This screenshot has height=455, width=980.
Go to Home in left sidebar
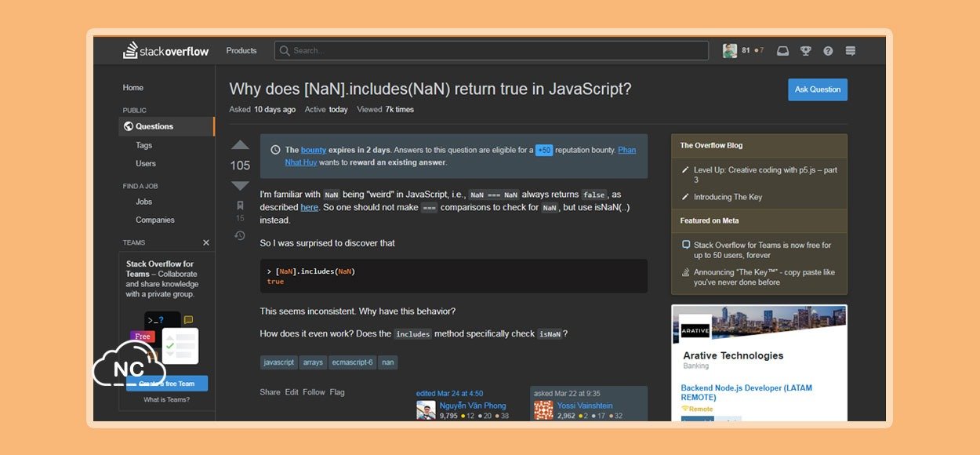(133, 88)
